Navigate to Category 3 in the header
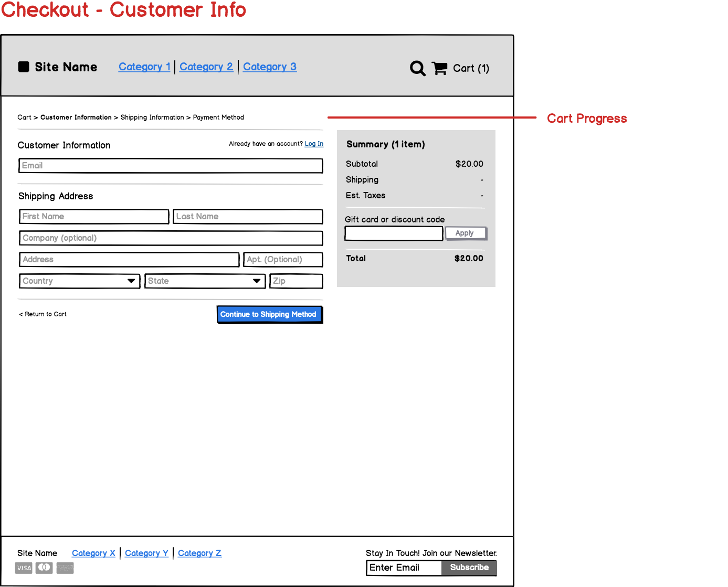The width and height of the screenshot is (728, 587). (269, 67)
